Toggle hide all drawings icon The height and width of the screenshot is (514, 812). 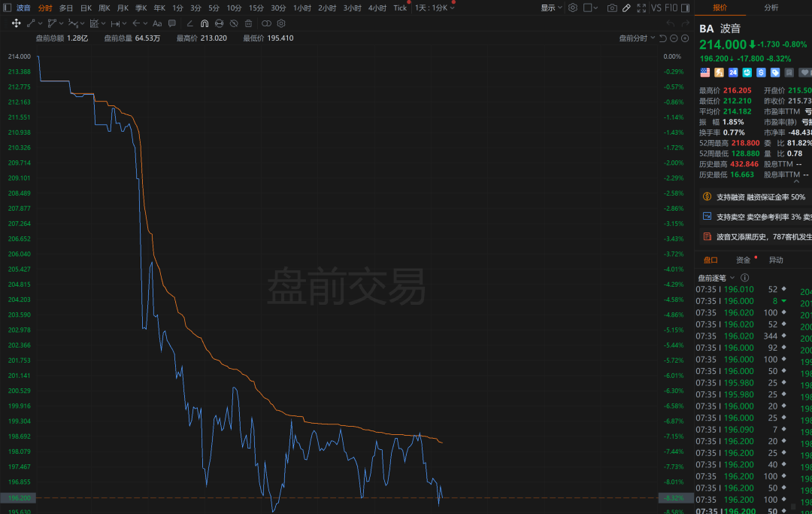pyautogui.click(x=234, y=23)
